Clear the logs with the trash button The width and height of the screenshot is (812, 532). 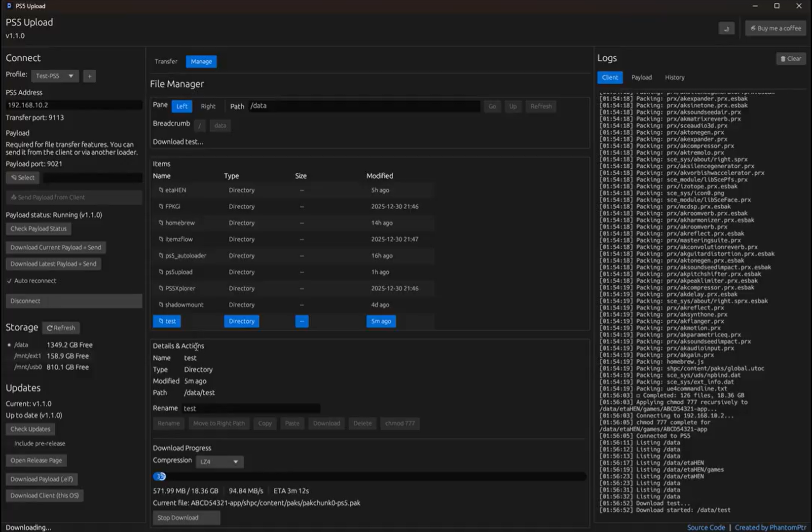[791, 59]
